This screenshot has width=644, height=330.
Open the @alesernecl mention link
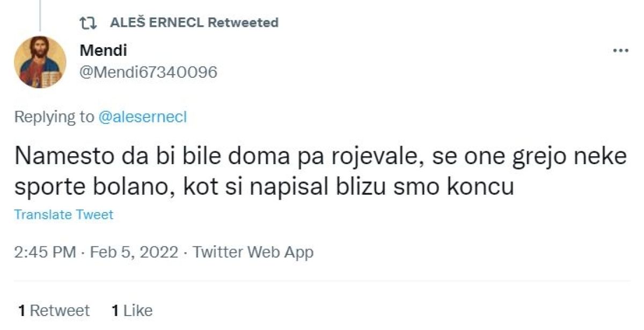point(142,118)
